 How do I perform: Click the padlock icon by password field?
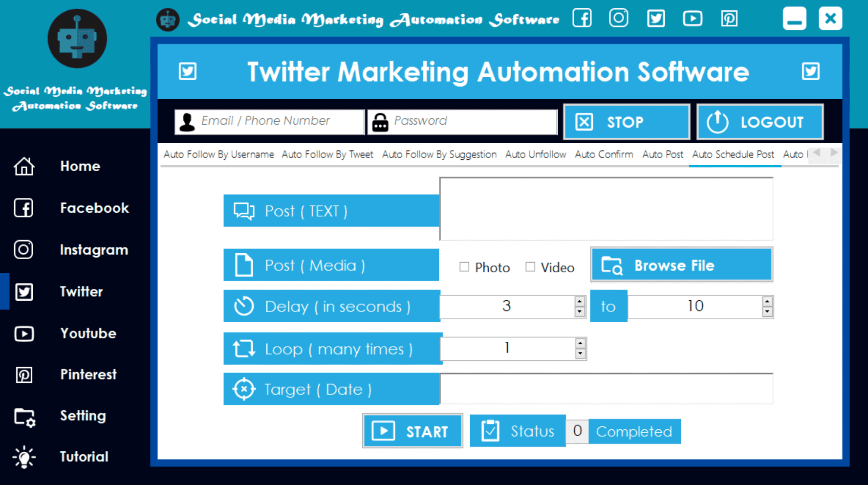tap(380, 122)
